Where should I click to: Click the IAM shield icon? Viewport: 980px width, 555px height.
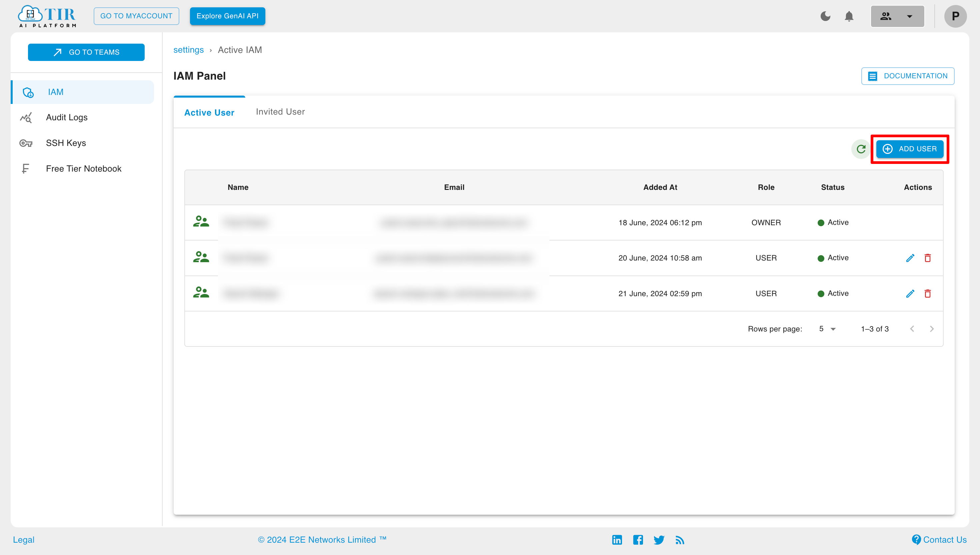pyautogui.click(x=28, y=92)
